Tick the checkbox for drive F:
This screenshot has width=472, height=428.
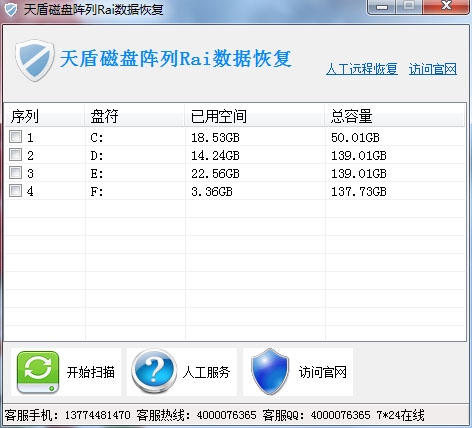pyautogui.click(x=15, y=191)
